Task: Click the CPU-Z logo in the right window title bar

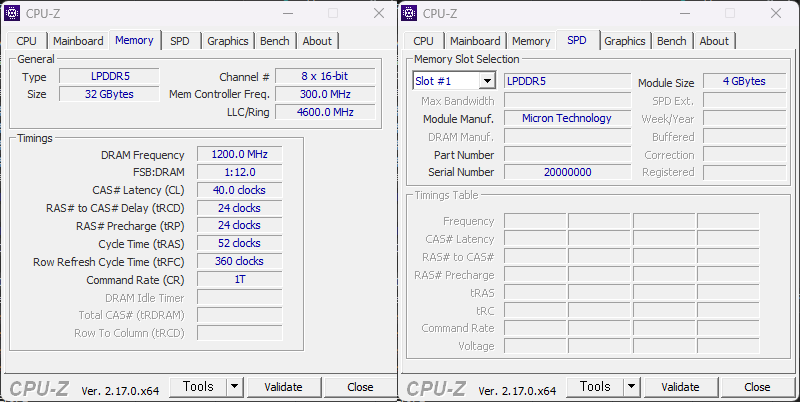Action: 411,13
